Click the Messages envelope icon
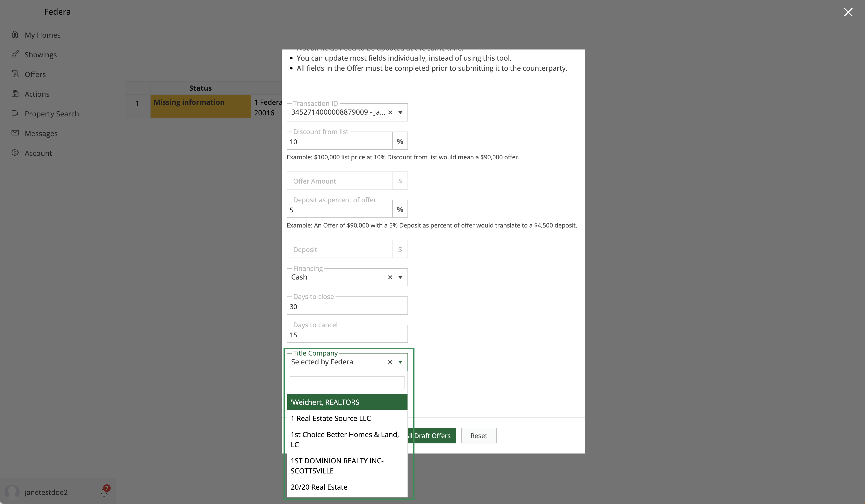Image resolution: width=865 pixels, height=504 pixels. (x=15, y=133)
